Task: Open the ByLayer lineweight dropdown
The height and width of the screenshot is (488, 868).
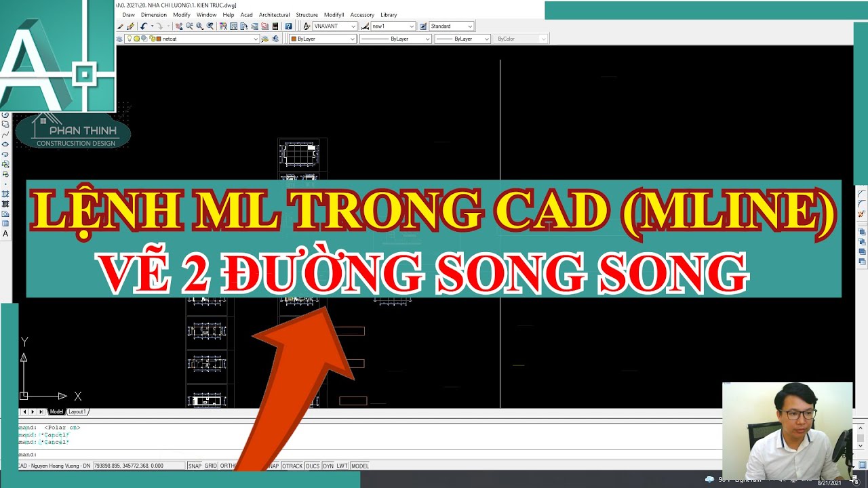Action: pyautogui.click(x=462, y=39)
